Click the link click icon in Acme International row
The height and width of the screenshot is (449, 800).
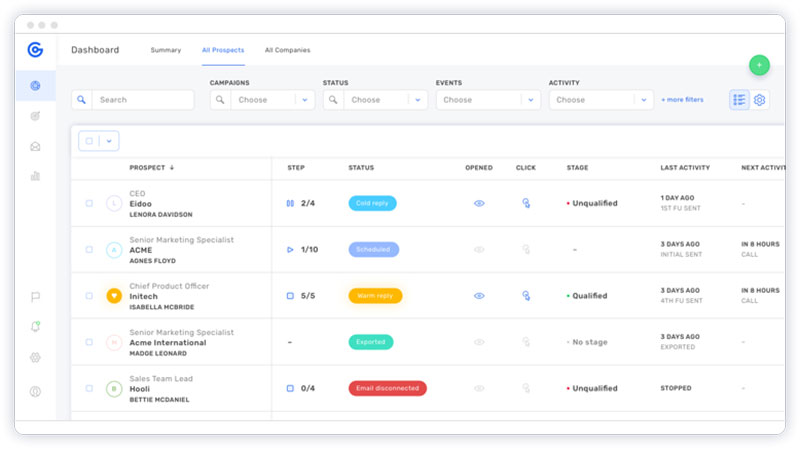click(x=526, y=342)
